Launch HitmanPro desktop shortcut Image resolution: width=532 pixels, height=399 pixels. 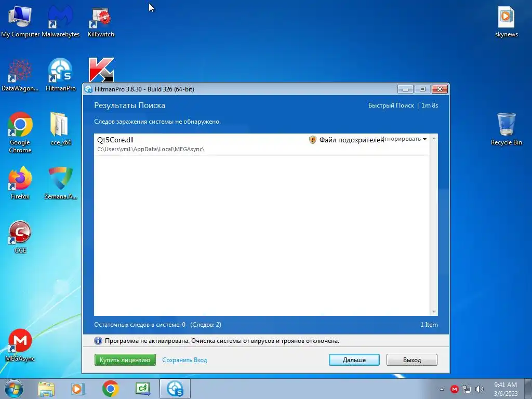[60, 75]
